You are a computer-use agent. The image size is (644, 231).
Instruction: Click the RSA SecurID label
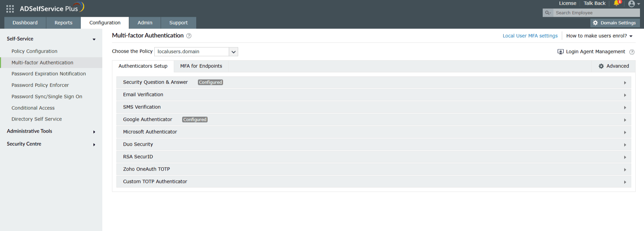[138, 157]
